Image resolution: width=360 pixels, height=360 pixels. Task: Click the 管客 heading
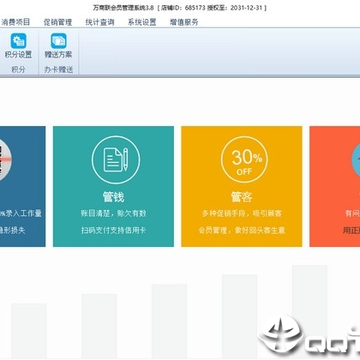pos(242,197)
